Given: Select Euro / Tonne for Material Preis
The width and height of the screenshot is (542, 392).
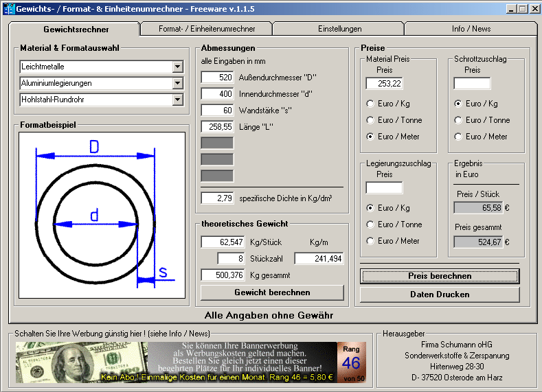Looking at the screenshot, I should [x=371, y=120].
